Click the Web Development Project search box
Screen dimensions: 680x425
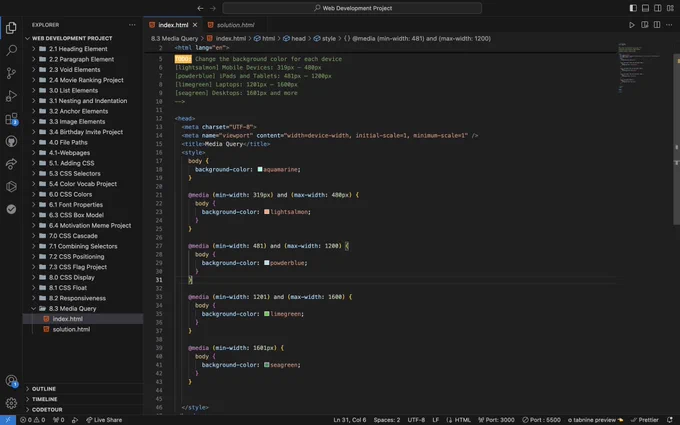pos(352,8)
